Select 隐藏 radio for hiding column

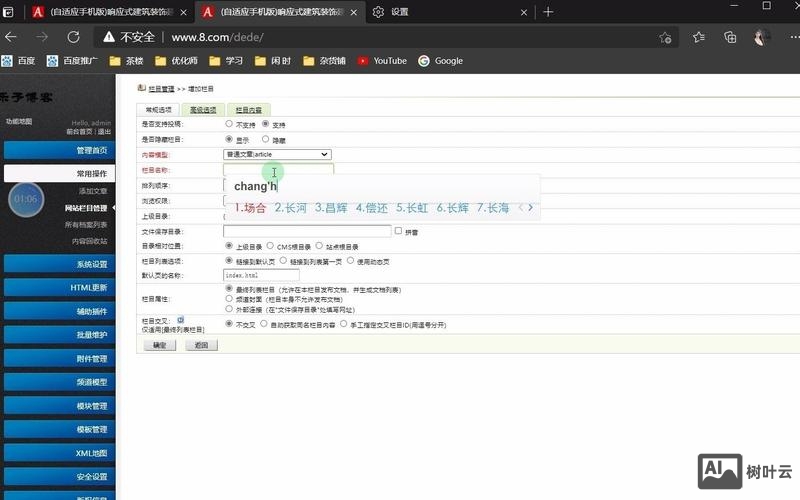pyautogui.click(x=265, y=139)
